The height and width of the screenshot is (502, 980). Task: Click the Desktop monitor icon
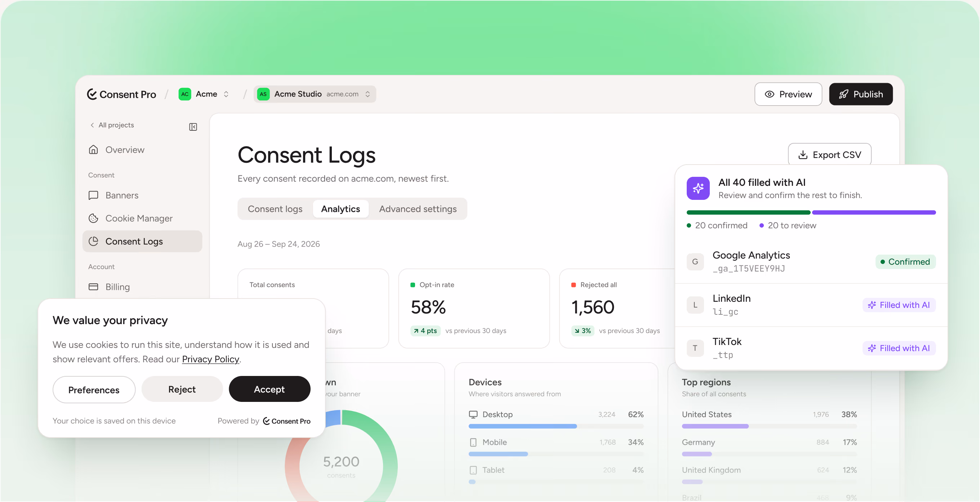coord(473,414)
